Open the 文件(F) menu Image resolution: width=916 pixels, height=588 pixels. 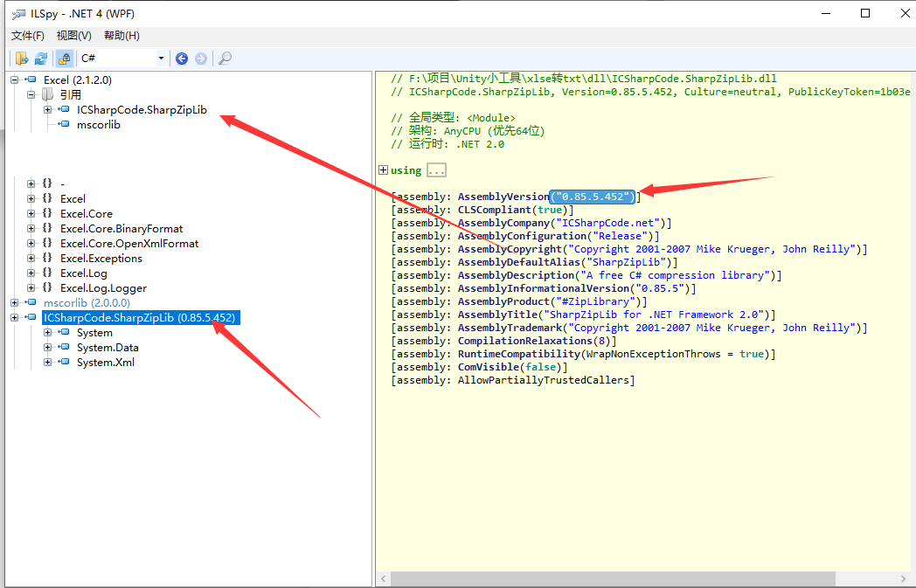tap(27, 35)
